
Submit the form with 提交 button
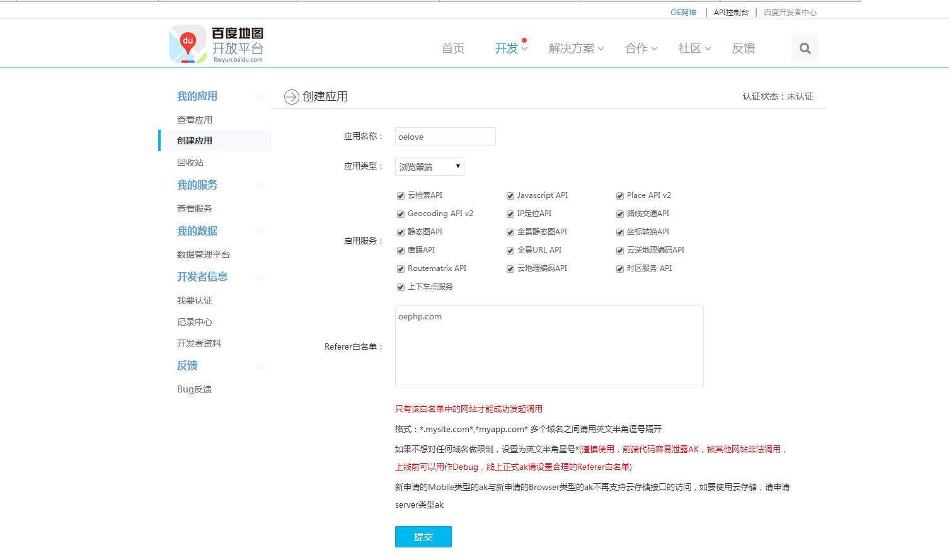[x=423, y=537]
